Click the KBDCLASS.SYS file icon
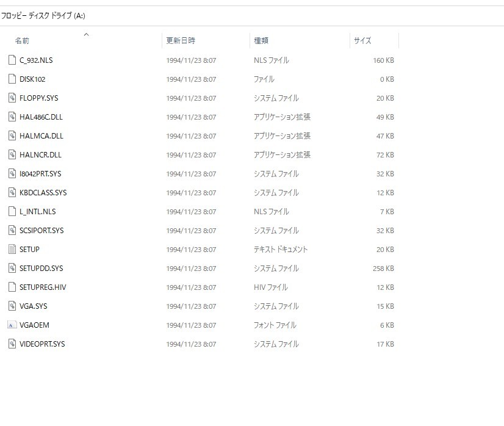The height and width of the screenshot is (426, 504). [x=12, y=193]
